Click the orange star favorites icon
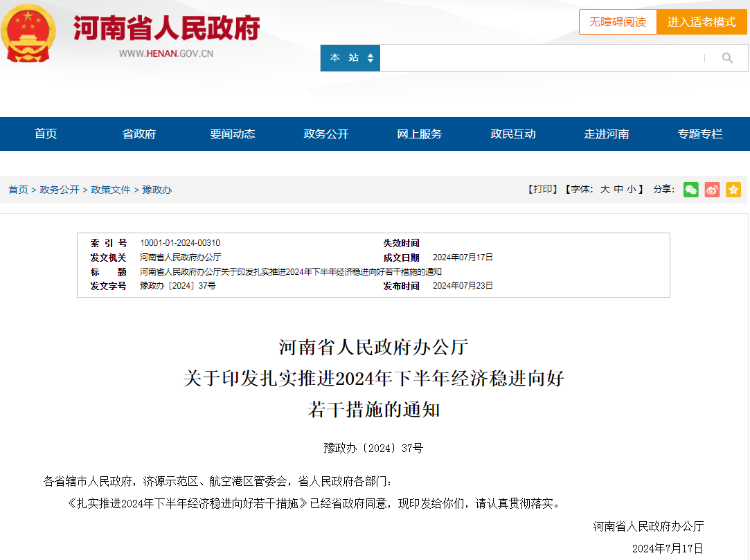This screenshot has height=560, width=750. click(733, 190)
